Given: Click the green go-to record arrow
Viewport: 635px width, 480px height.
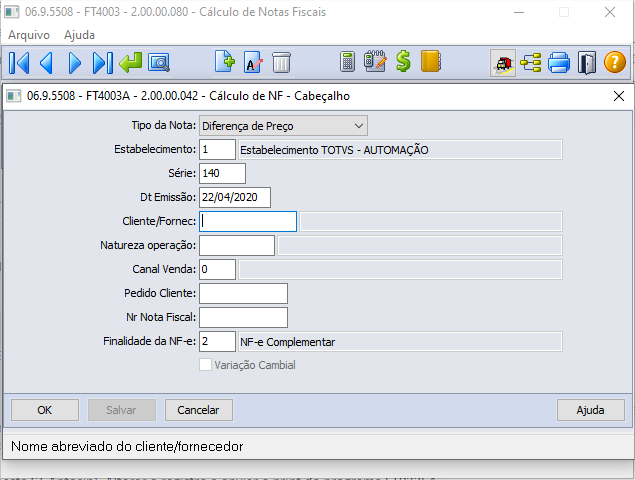Looking at the screenshot, I should tap(130, 62).
